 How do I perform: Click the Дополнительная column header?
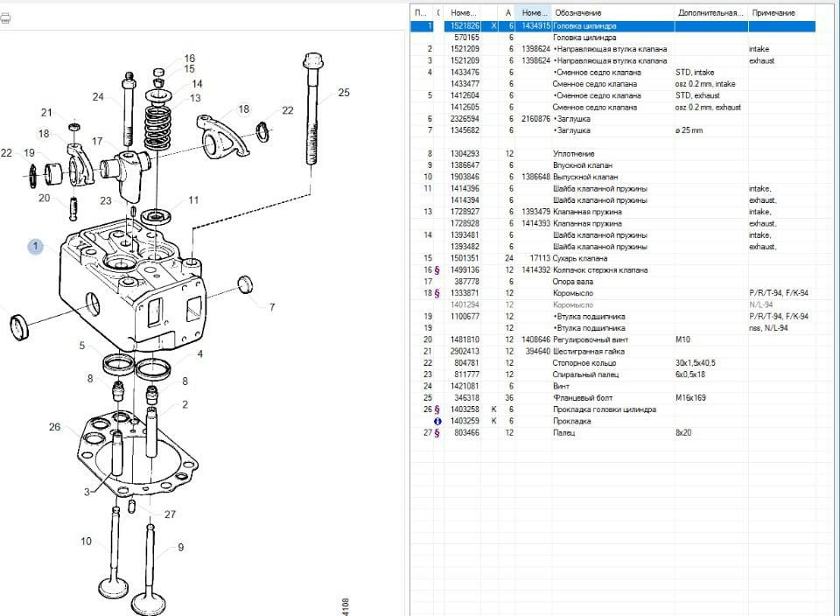pos(710,13)
